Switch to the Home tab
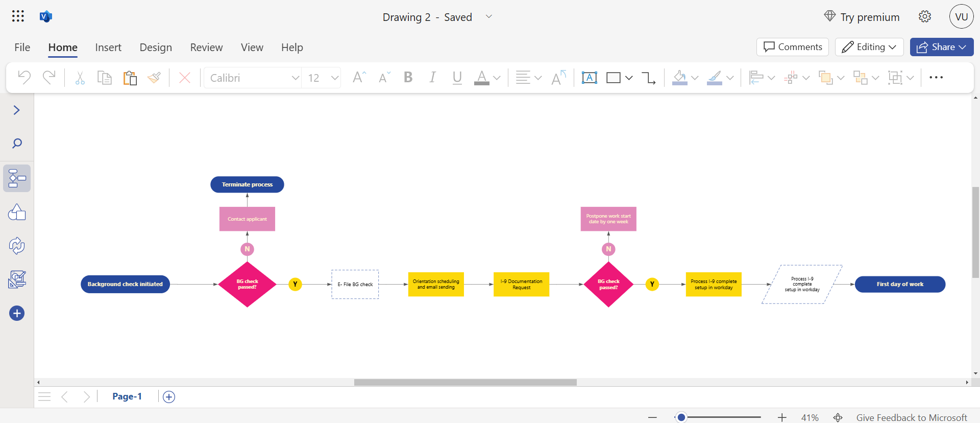Viewport: 980px width, 423px height. 63,48
